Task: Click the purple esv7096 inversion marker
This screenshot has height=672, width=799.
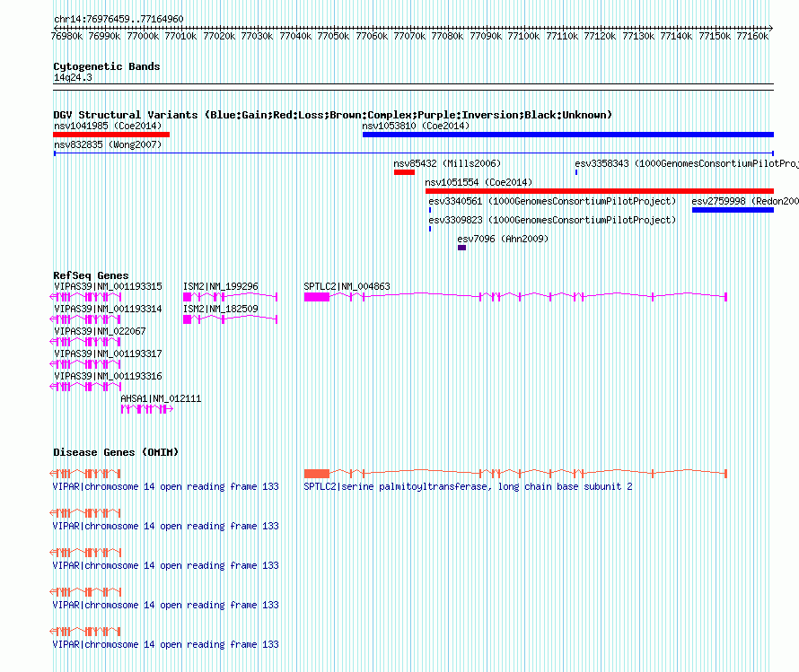Action: [x=461, y=248]
